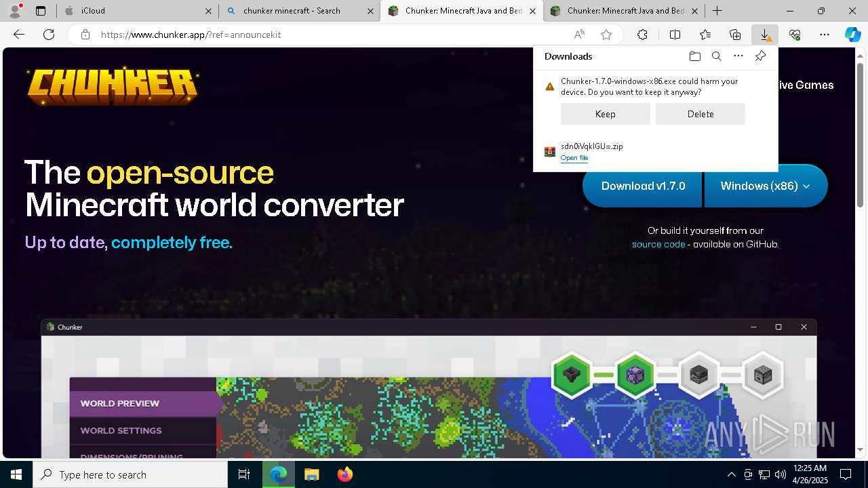This screenshot has width=868, height=488.
Task: Open Split screen icon
Action: [x=675, y=35]
